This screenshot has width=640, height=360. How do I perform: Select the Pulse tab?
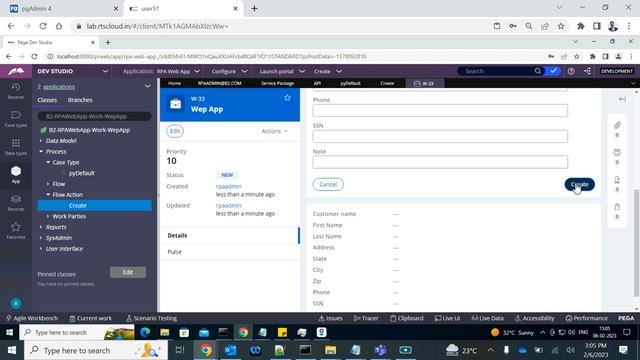pos(229,252)
